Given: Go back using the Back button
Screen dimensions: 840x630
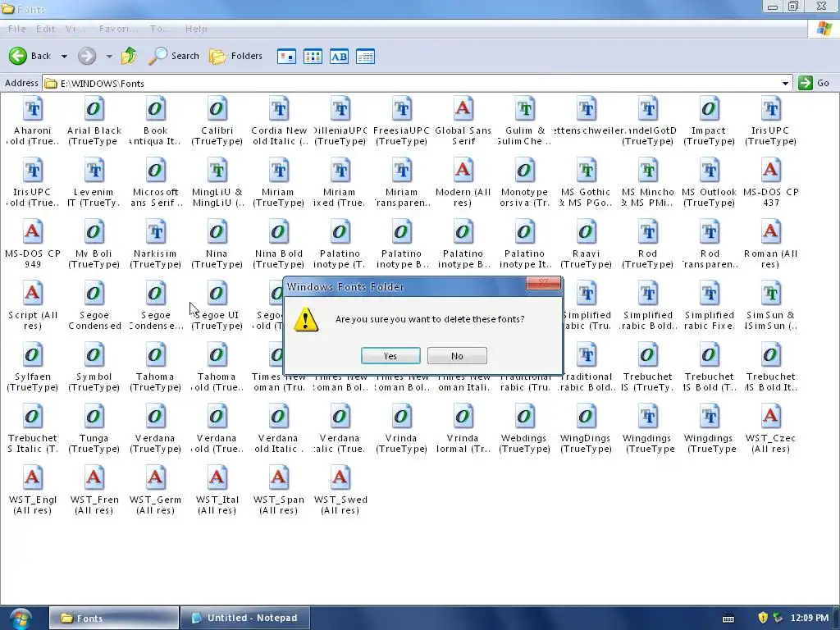Looking at the screenshot, I should pos(30,56).
